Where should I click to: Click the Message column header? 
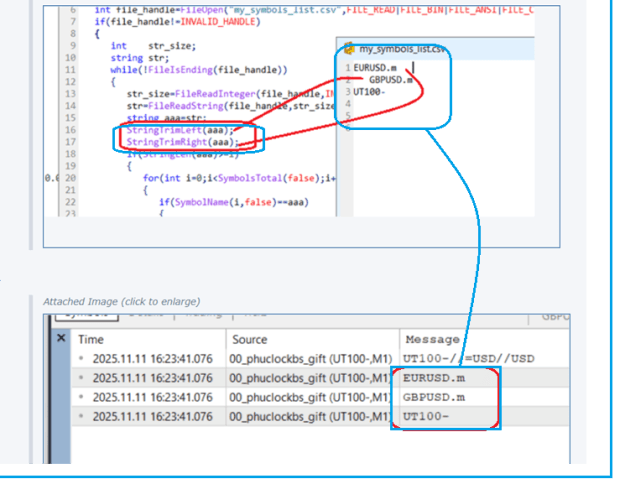432,340
